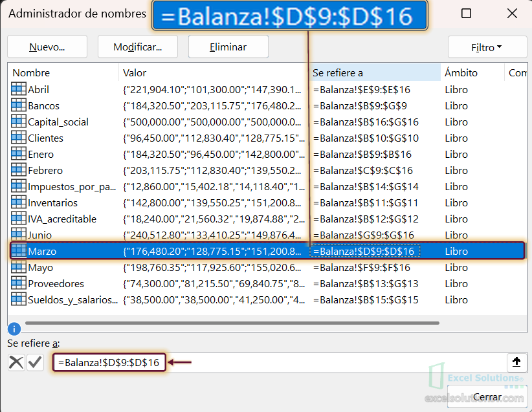The width and height of the screenshot is (532, 412).
Task: Click reference =Balanza!$B$10:$G$10 in list
Action: pyautogui.click(x=366, y=138)
